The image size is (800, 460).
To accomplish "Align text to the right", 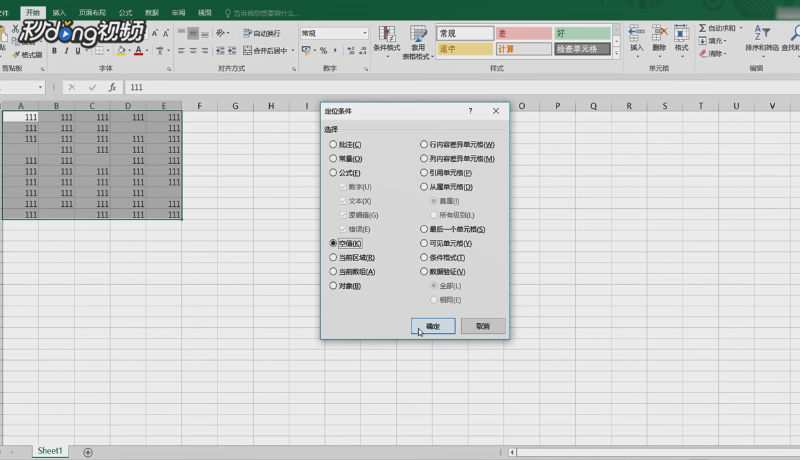I will point(205,50).
